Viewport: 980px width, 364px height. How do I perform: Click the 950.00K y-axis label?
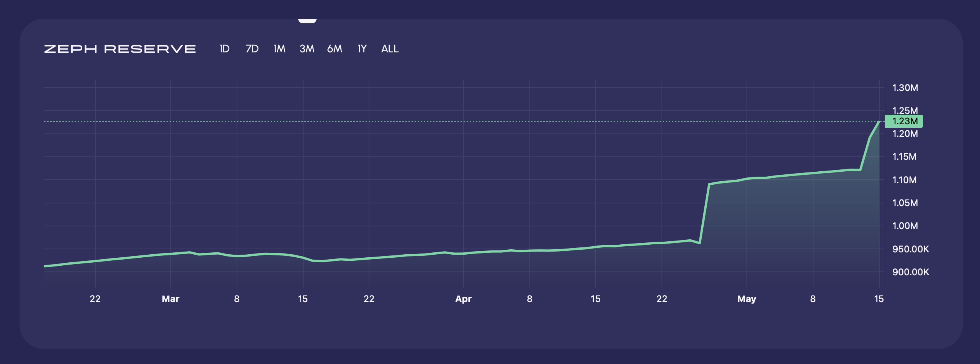(x=910, y=249)
